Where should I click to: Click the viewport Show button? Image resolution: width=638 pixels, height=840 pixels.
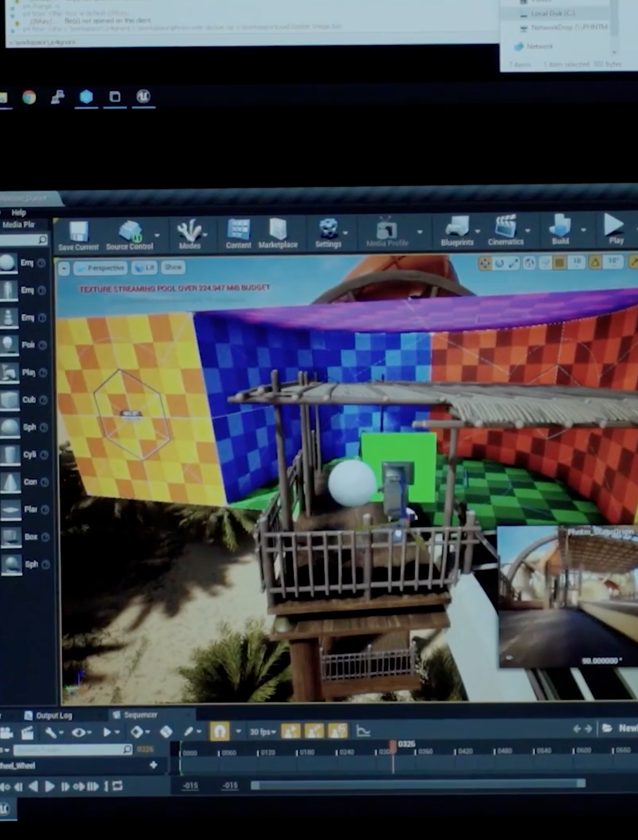[173, 267]
